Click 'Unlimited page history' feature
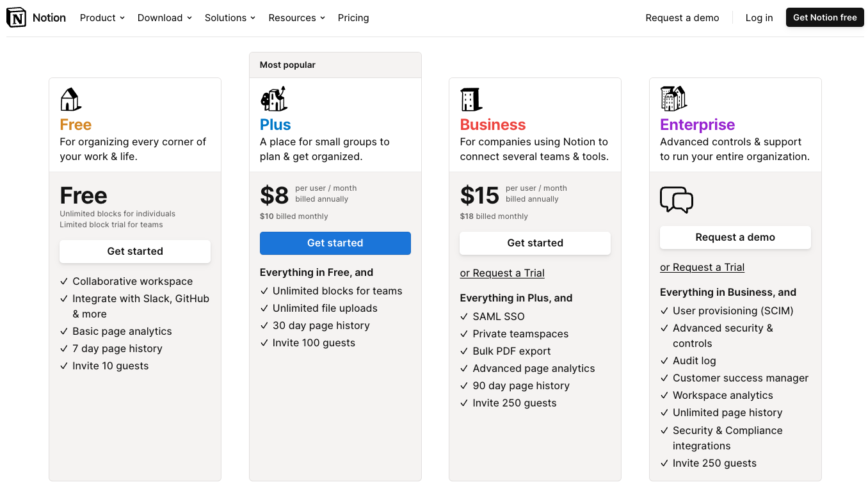Image resolution: width=868 pixels, height=491 pixels. [x=728, y=413]
